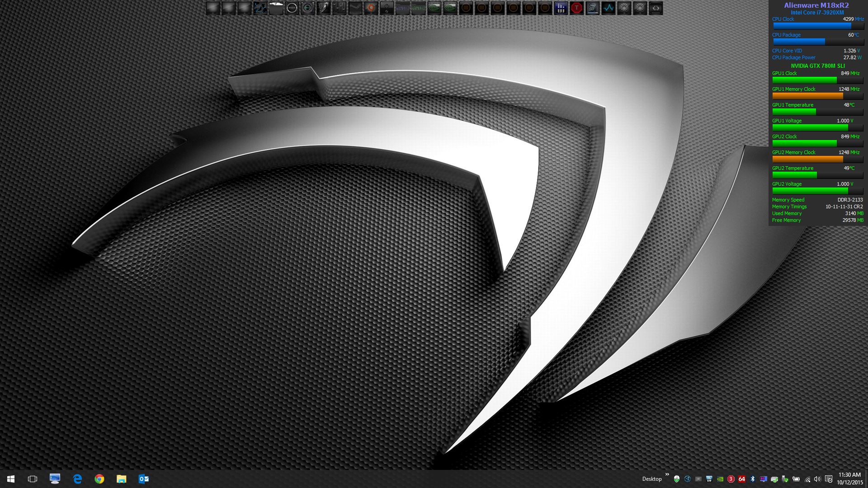Expand the Desktop toolbar chevron
The image size is (868, 488).
[x=667, y=474]
